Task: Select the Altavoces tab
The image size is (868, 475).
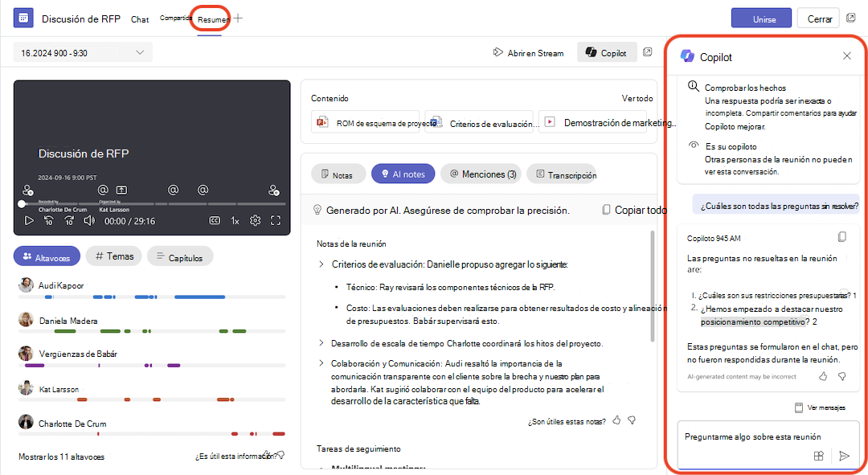Action: (x=47, y=257)
